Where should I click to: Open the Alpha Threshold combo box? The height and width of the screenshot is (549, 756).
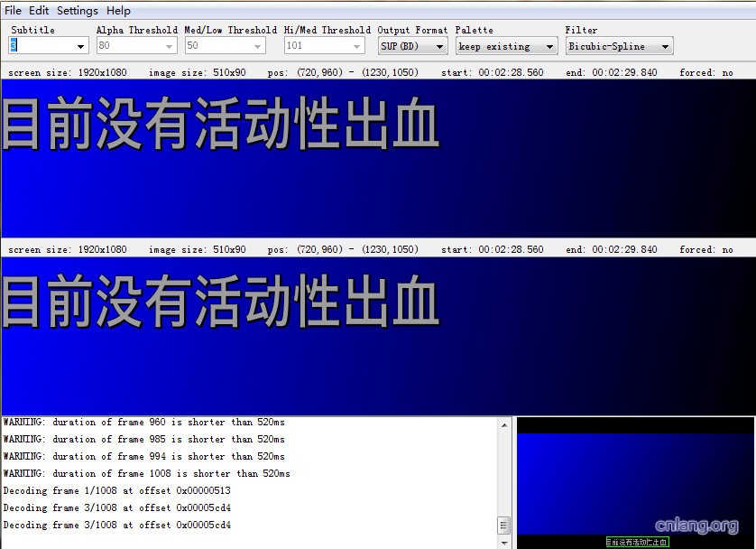(x=136, y=46)
